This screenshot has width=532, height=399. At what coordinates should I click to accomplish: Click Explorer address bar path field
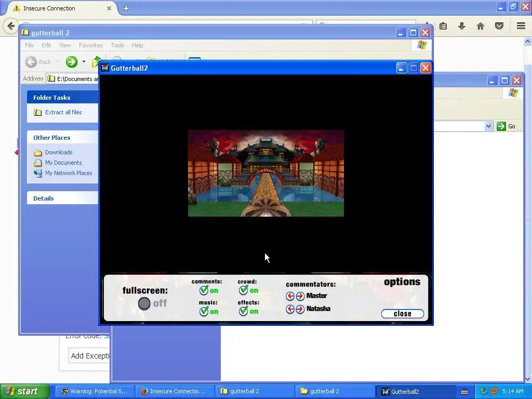pos(73,79)
